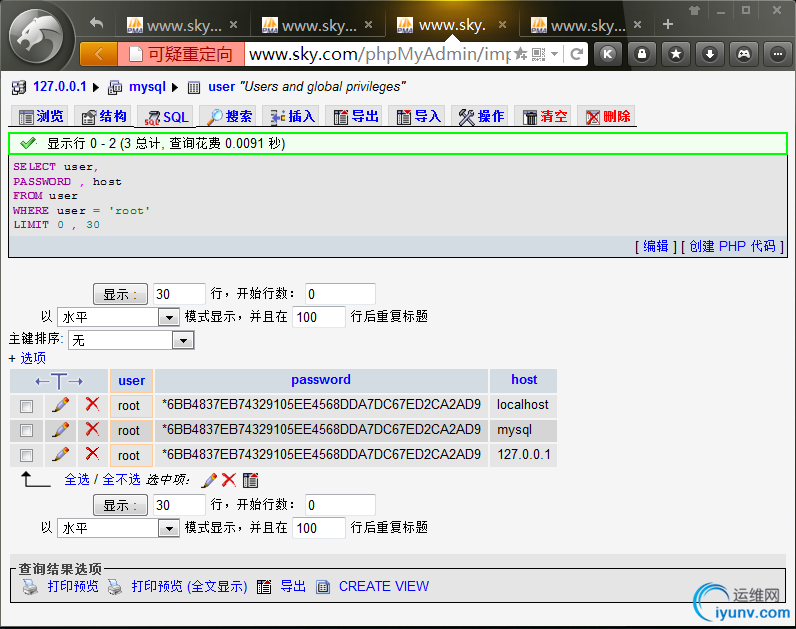Image resolution: width=796 pixels, height=629 pixels.
Task: Click the 打印预览 print preview link
Action: point(73,586)
